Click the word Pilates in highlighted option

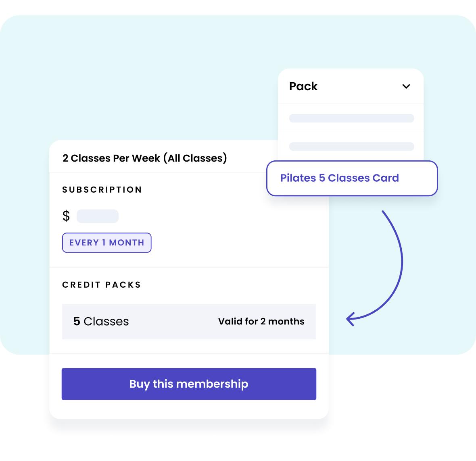(298, 178)
